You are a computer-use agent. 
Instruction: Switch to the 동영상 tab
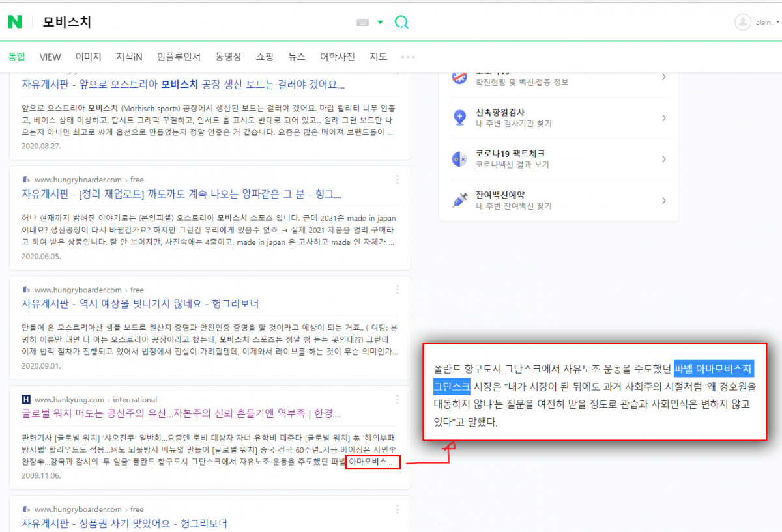pos(228,57)
